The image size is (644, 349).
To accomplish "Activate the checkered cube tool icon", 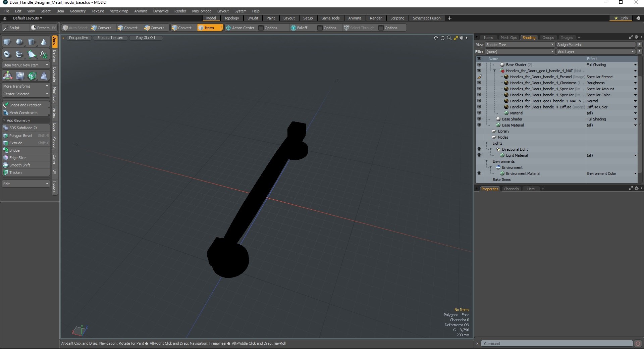I will (32, 76).
